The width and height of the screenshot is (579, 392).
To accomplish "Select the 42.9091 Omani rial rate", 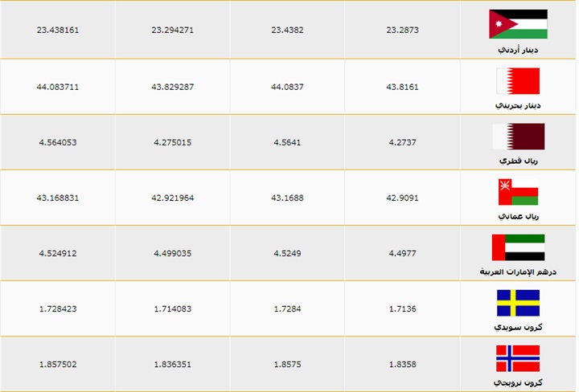I will pos(402,198).
